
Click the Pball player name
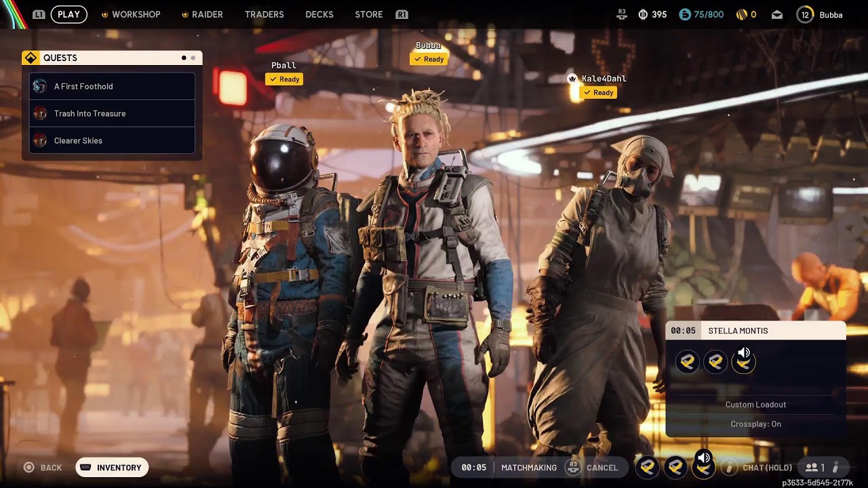[x=283, y=66]
